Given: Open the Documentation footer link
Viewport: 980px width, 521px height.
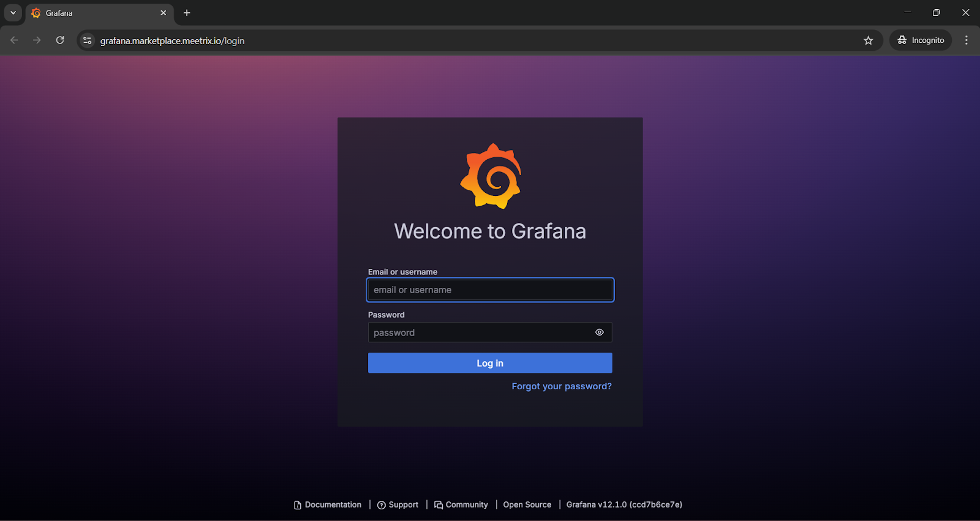Looking at the screenshot, I should 333,504.
